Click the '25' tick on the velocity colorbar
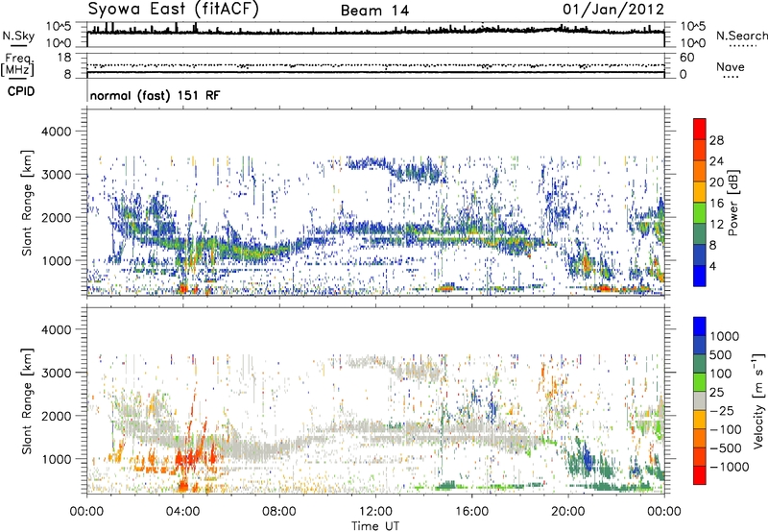 click(x=716, y=392)
